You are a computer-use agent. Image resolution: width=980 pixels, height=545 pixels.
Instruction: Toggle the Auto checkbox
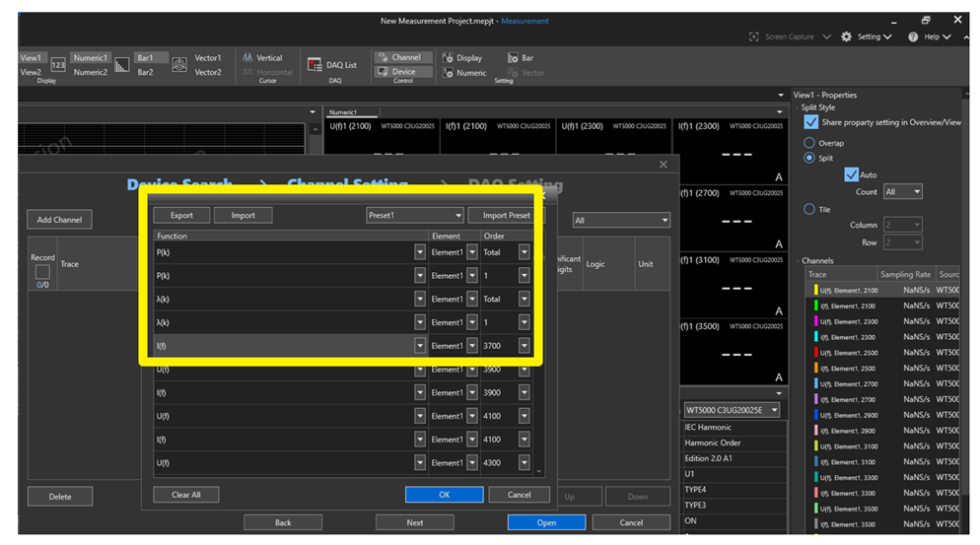[851, 174]
